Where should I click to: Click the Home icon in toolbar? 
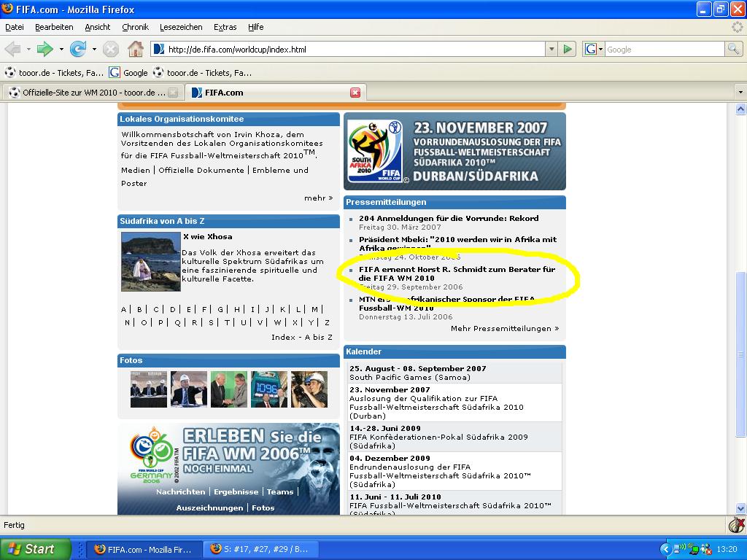point(135,50)
